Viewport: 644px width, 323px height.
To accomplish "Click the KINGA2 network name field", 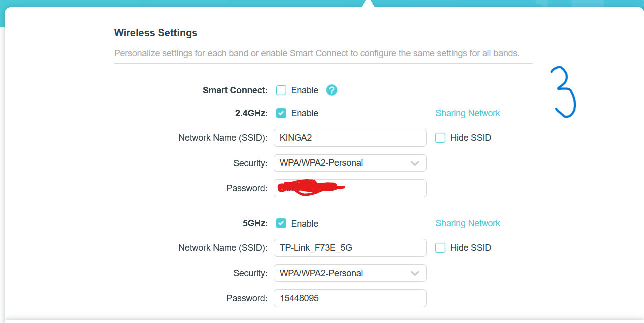I will (350, 138).
